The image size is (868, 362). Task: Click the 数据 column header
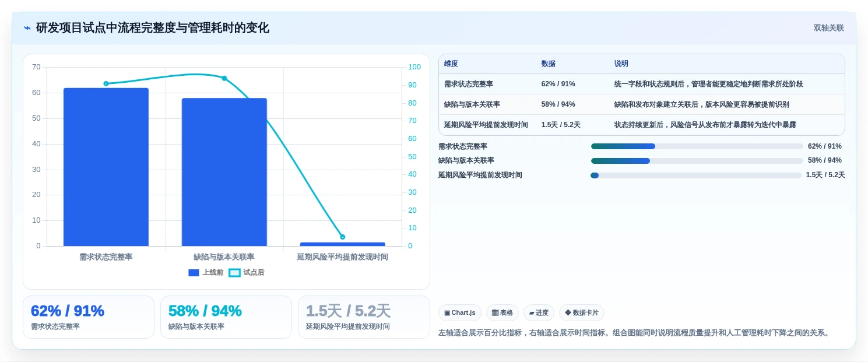[549, 64]
